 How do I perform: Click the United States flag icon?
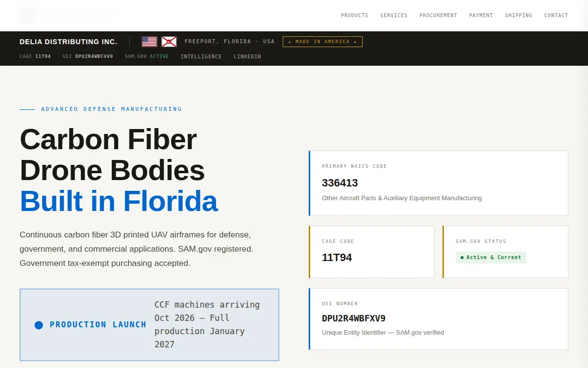point(149,42)
